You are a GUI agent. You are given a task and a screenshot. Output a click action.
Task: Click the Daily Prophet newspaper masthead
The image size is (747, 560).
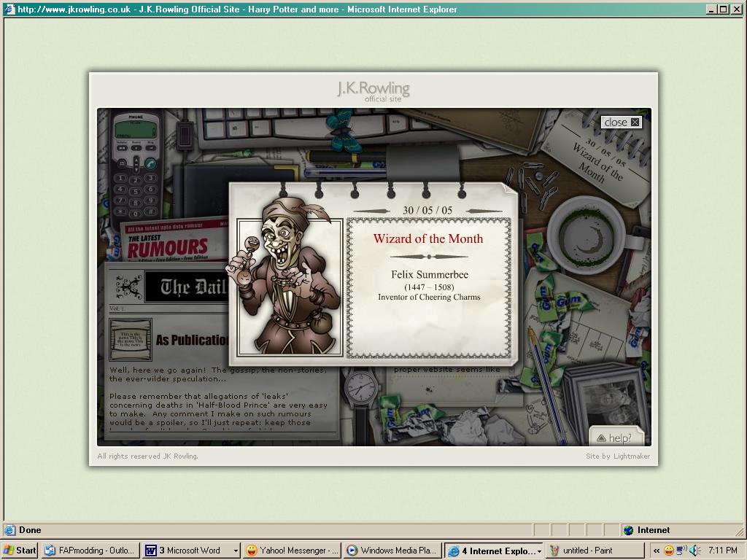coord(186,287)
